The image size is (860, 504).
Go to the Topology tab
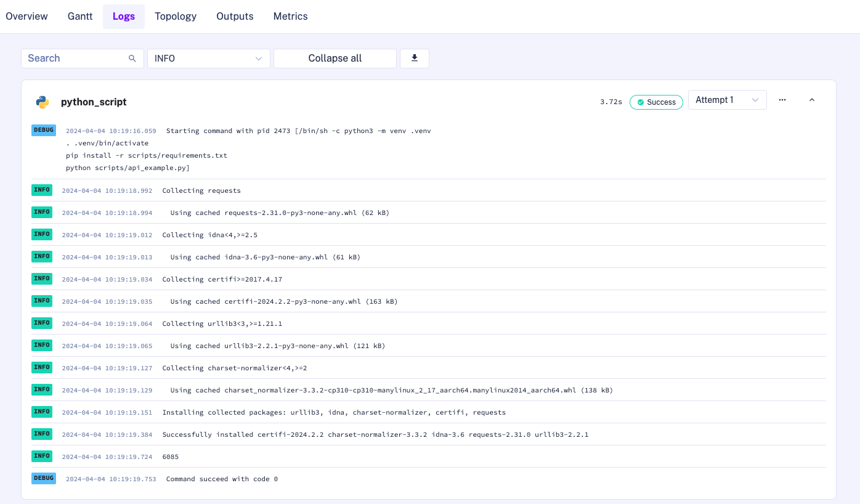175,16
